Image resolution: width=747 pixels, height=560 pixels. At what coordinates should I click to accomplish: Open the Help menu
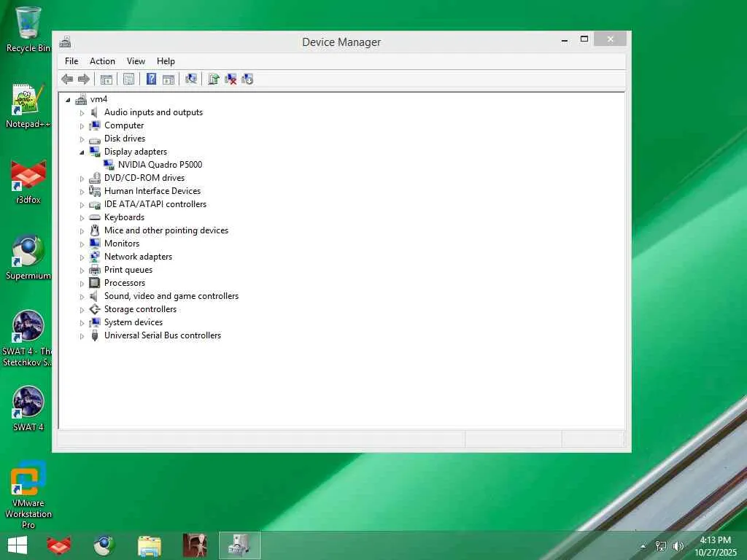pyautogui.click(x=166, y=61)
